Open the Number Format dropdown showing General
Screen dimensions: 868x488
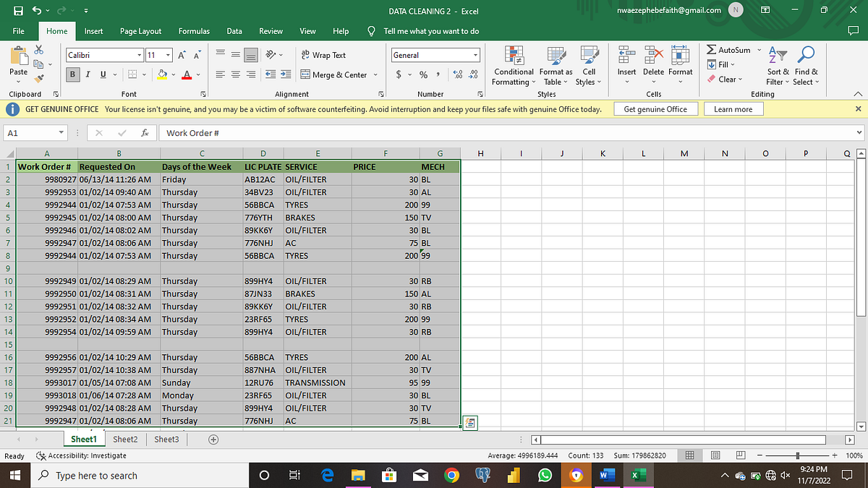(x=475, y=55)
